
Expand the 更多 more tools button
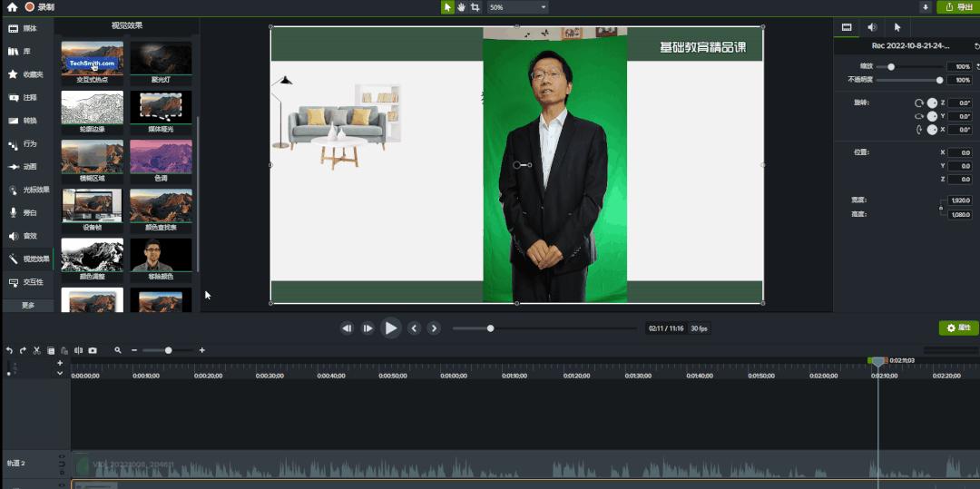tap(27, 306)
